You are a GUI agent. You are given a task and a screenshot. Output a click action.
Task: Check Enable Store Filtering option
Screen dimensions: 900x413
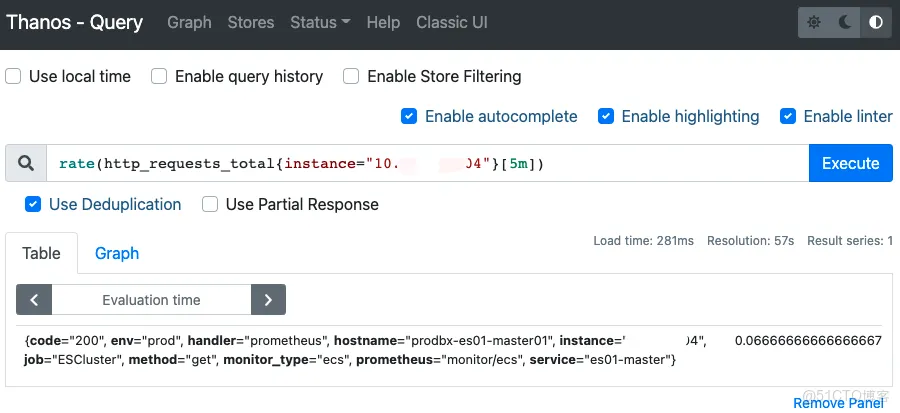[351, 76]
